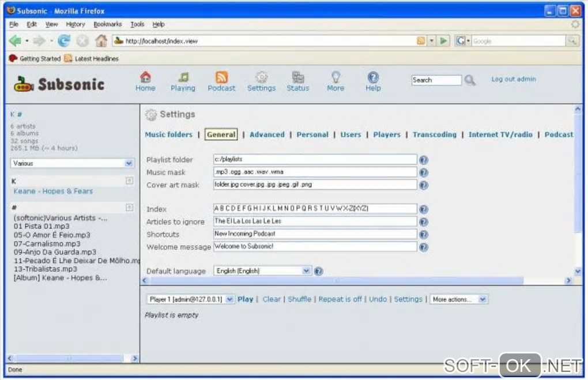
Task: Click the RSS feed icon in address bar
Action: (x=421, y=40)
